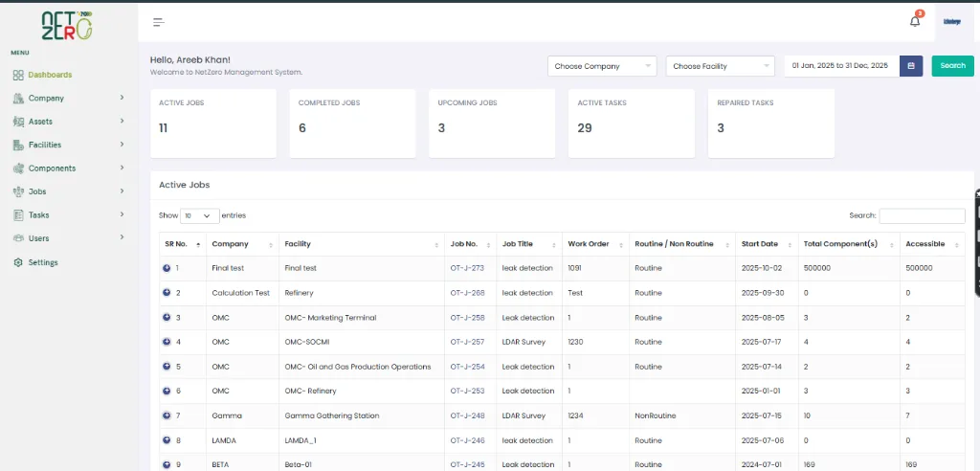Toggle the hamburger sidebar menu icon
This screenshot has height=471, width=980.
click(159, 23)
